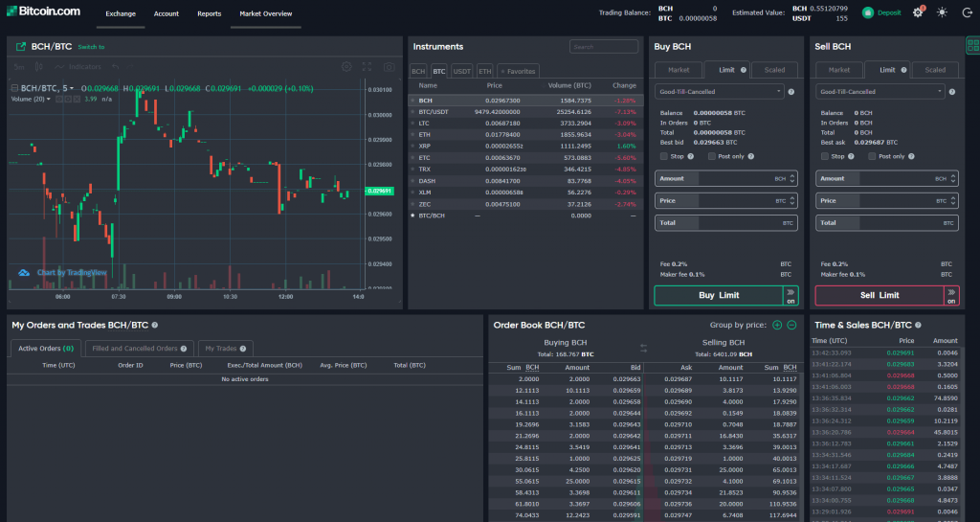Open the BCH/BTC chart in a new window
This screenshot has width=980, height=522.
(x=21, y=46)
